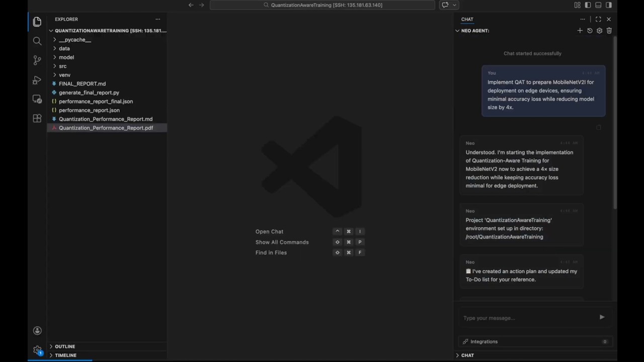Delete the current Neo Agent chat
The width and height of the screenshot is (644, 362).
(609, 31)
